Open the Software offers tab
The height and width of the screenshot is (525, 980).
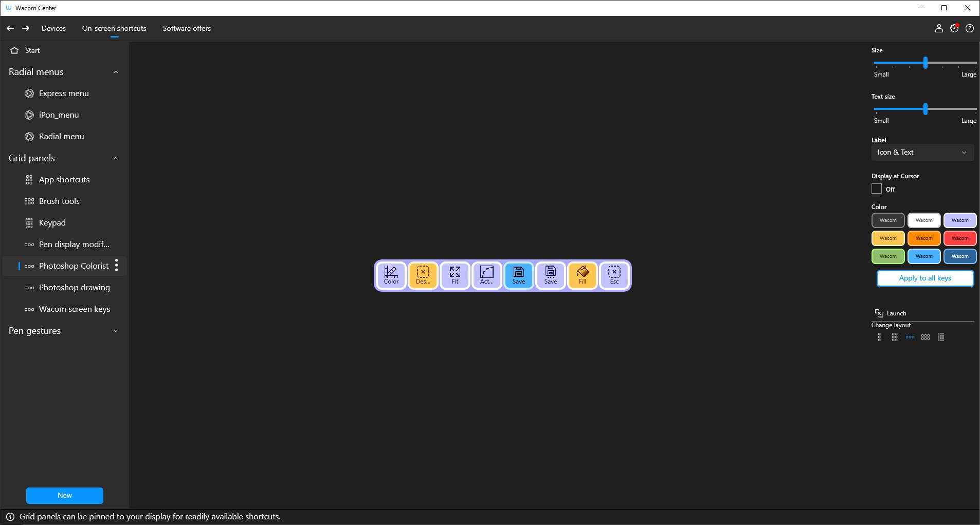[x=187, y=28]
